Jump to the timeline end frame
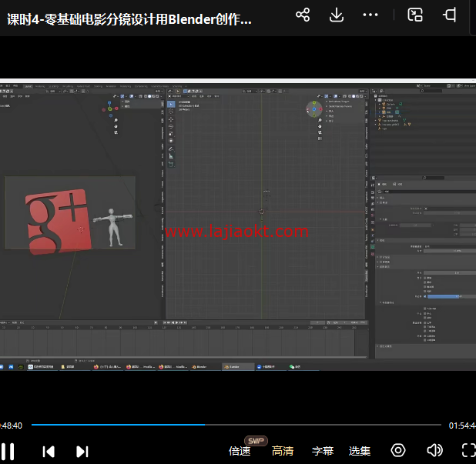The height and width of the screenshot is (464, 476). point(185,322)
